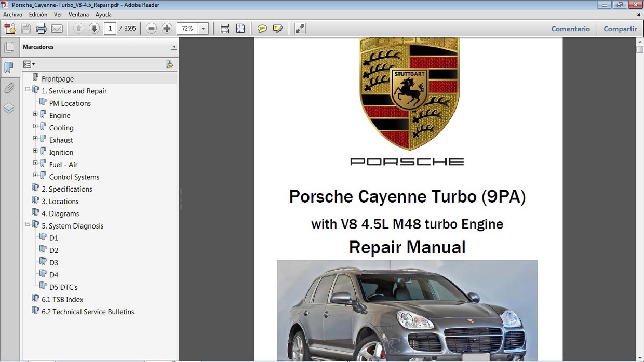
Task: Click the email attachment icon
Action: [x=56, y=28]
